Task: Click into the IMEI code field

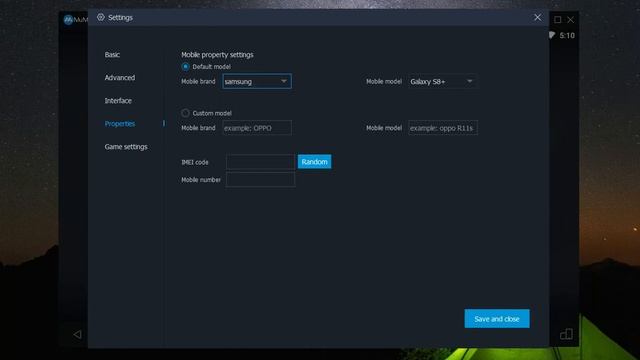Action: pyautogui.click(x=260, y=162)
